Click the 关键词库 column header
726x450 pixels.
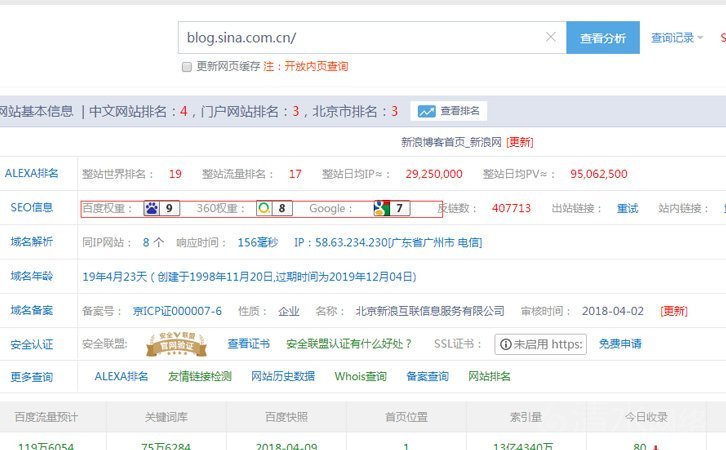166,417
